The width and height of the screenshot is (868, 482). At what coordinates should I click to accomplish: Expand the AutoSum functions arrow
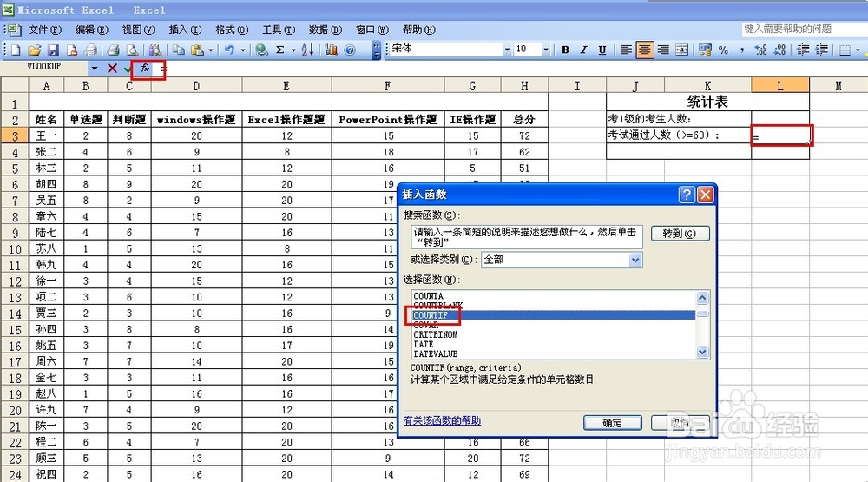293,50
